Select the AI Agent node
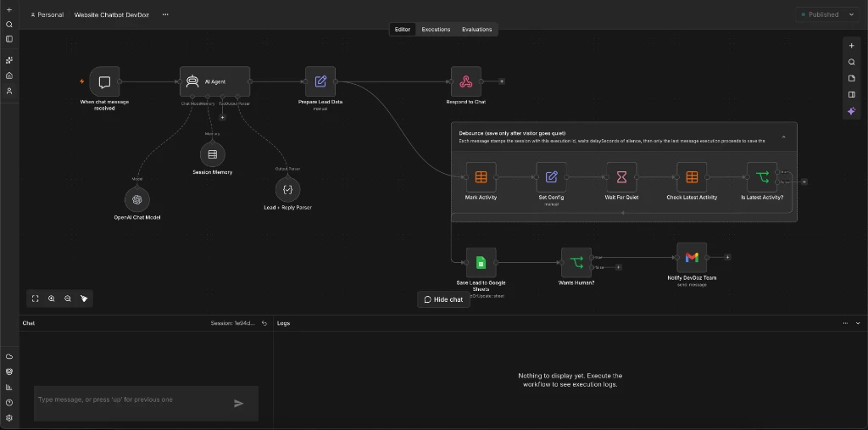 214,81
